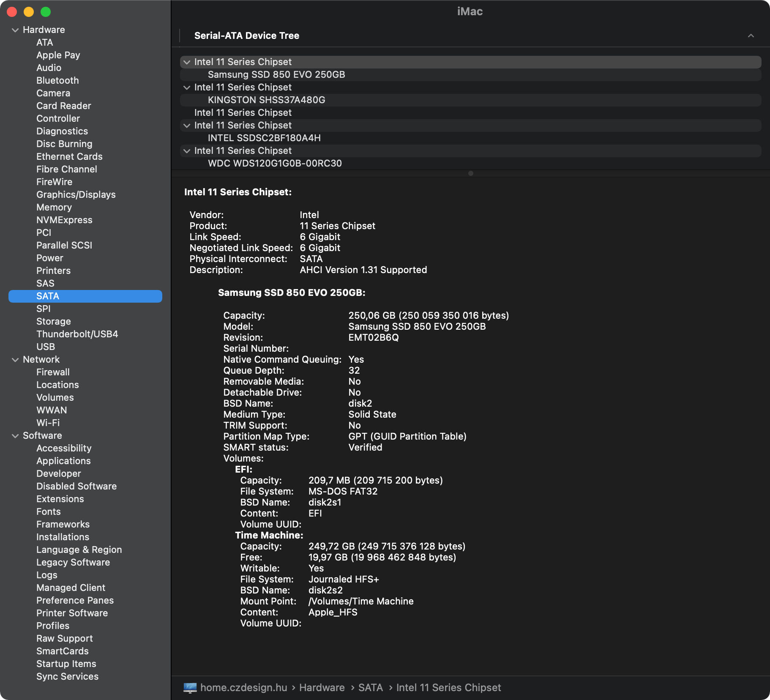The width and height of the screenshot is (770, 700).
Task: Select KINGSTON SHSS37A480G device
Action: [471, 100]
